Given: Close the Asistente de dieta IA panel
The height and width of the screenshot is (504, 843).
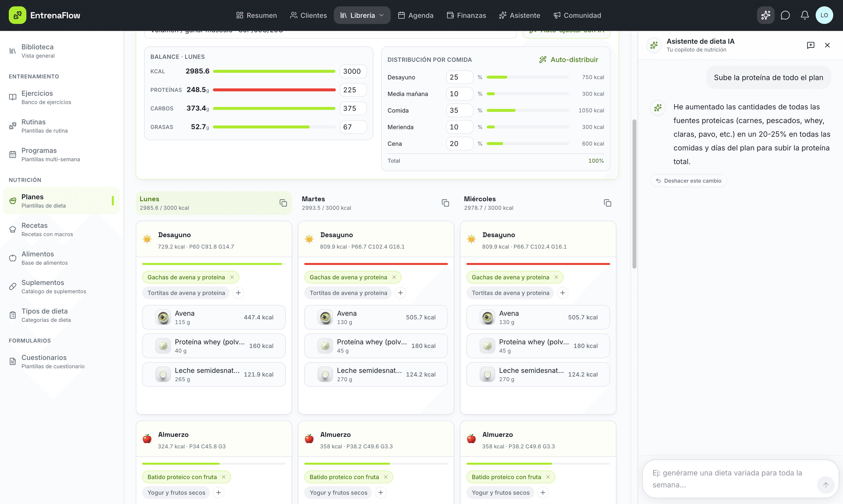Looking at the screenshot, I should pos(827,45).
